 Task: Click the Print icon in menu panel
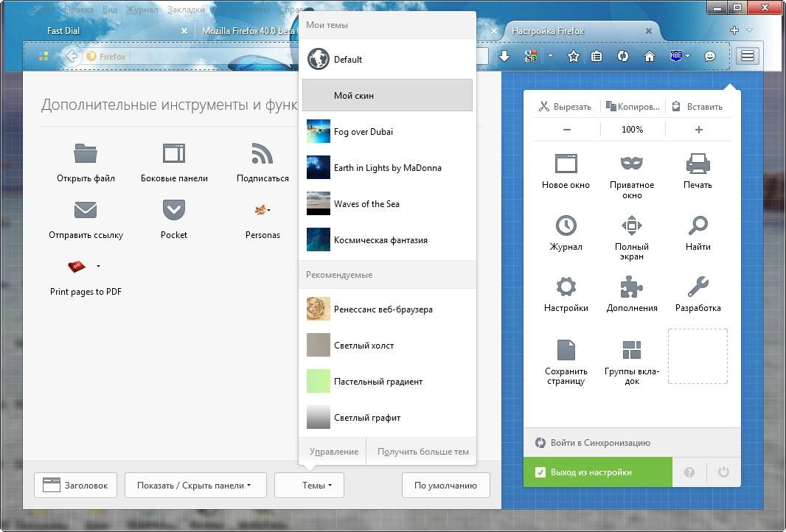pyautogui.click(x=698, y=164)
